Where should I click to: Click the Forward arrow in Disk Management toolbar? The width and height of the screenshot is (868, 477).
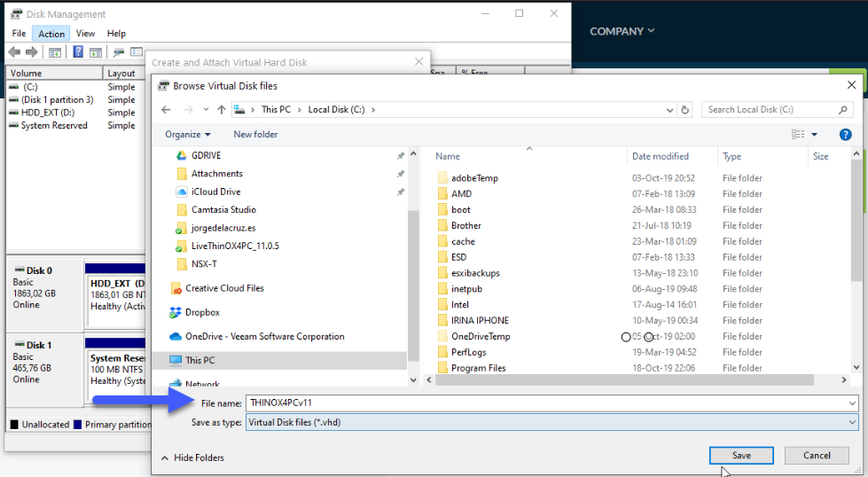click(32, 52)
